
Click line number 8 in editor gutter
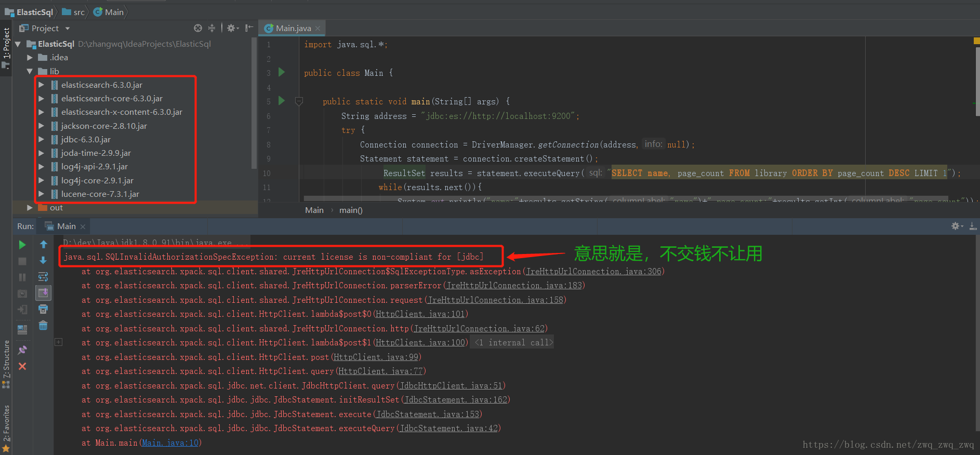click(x=269, y=144)
